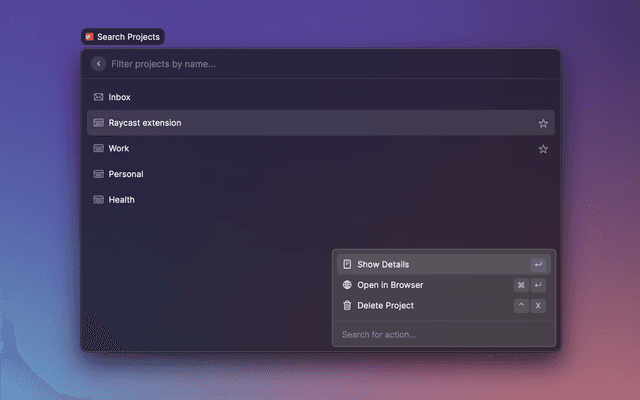
Task: Open the Inbox project row
Action: tap(300, 97)
